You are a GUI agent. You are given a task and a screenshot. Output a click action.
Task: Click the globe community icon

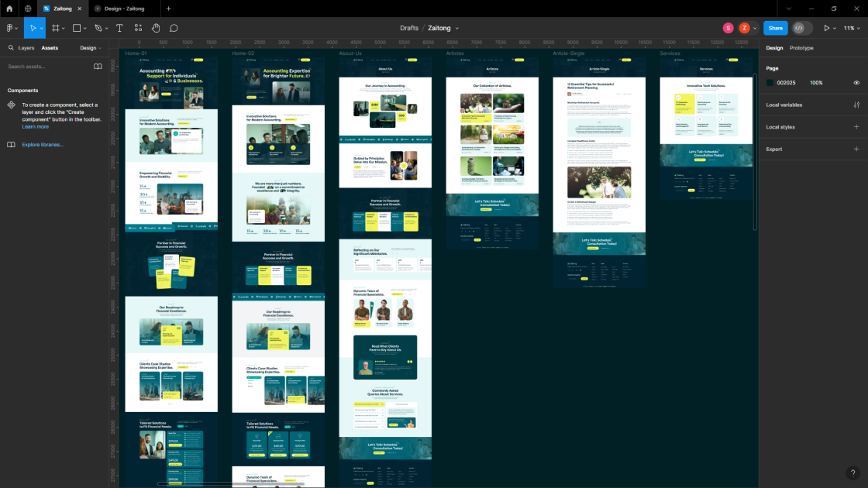point(28,9)
